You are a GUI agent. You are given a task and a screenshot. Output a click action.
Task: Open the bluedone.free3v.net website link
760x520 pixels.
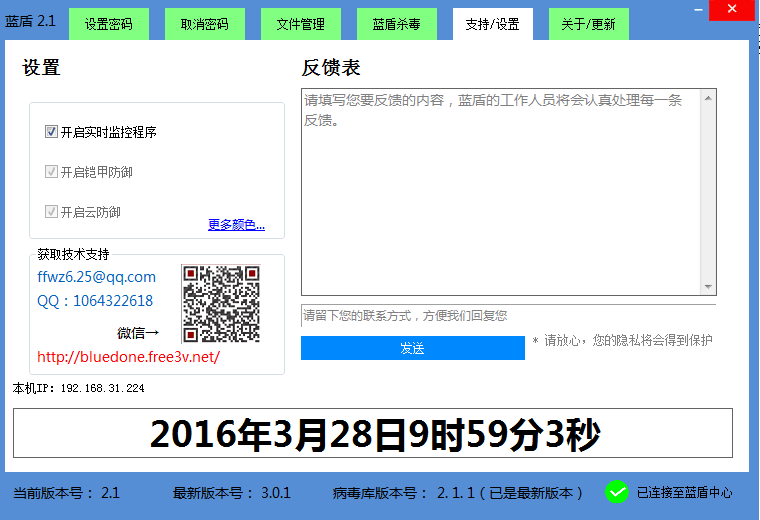pos(128,357)
